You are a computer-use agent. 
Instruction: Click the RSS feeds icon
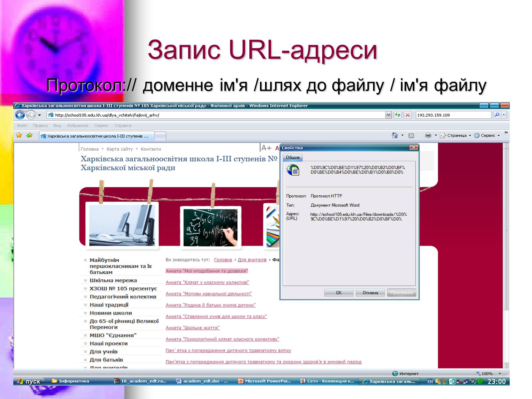point(411,135)
